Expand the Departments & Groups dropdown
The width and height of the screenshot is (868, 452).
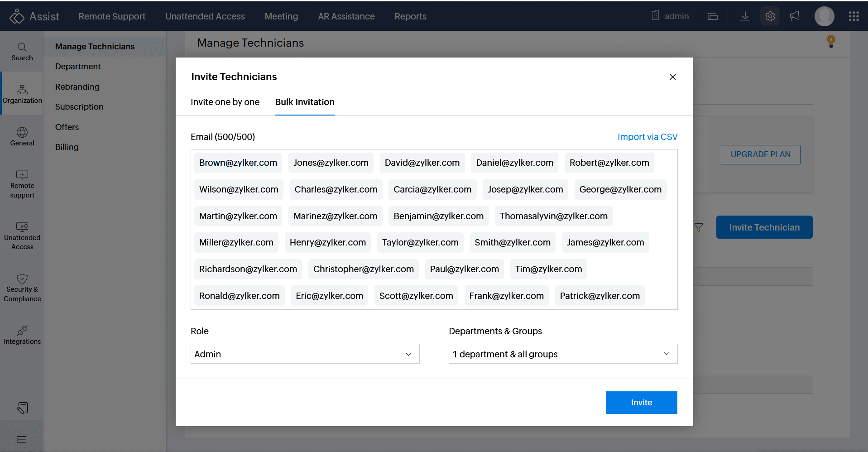pyautogui.click(x=562, y=354)
